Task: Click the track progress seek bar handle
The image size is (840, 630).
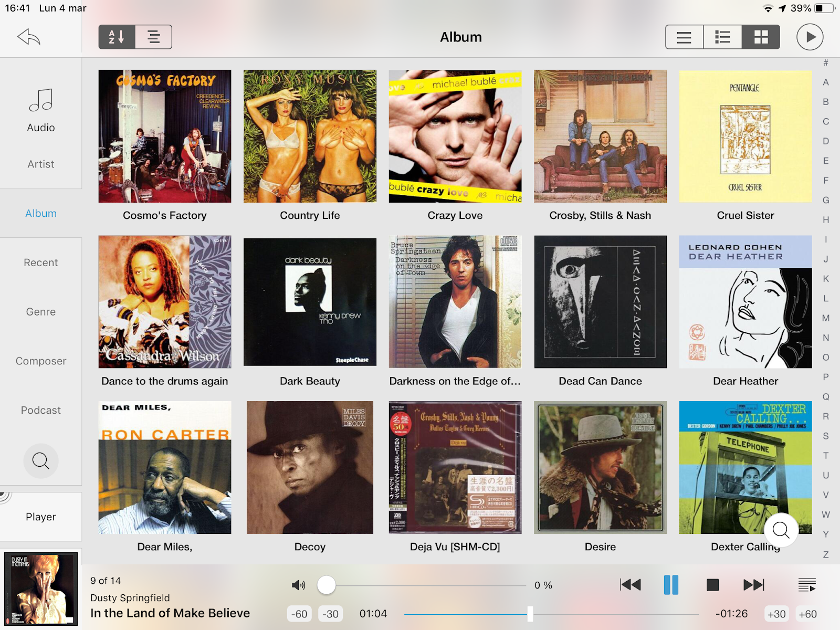Action: pyautogui.click(x=530, y=614)
